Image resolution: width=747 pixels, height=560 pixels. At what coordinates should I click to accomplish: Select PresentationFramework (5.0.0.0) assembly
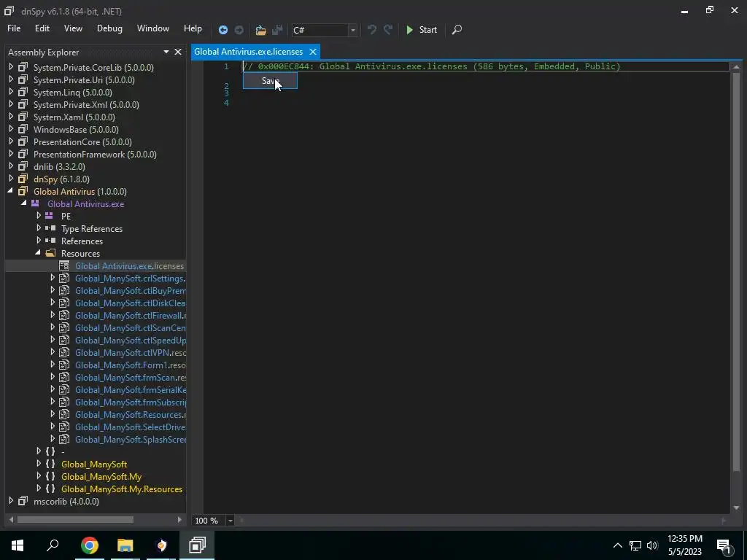tap(95, 155)
